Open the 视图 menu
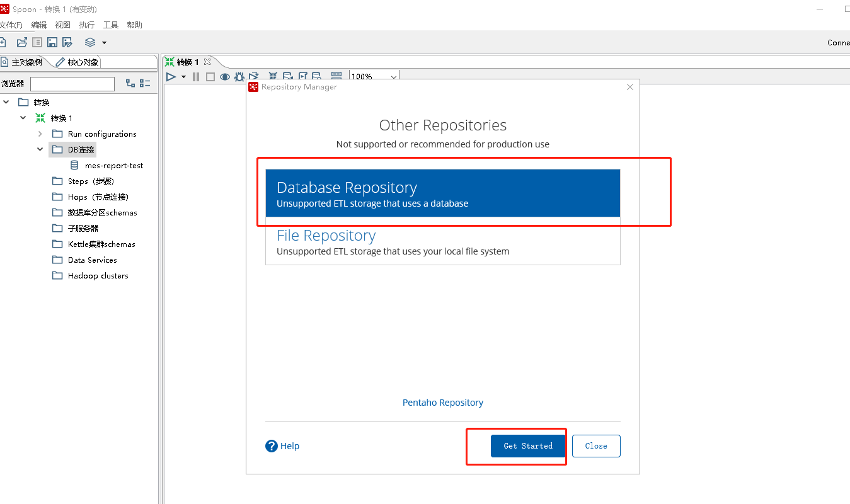Screen dimensions: 850x504 pyautogui.click(x=63, y=25)
